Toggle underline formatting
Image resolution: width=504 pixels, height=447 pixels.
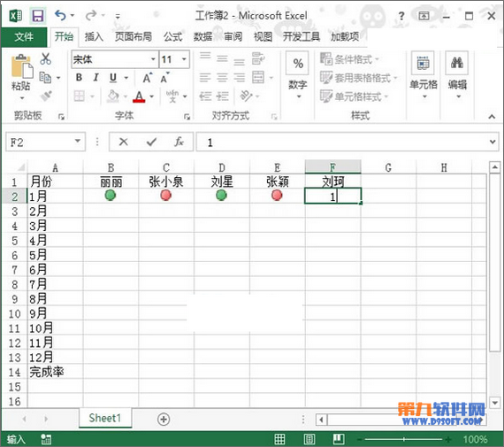pos(113,77)
